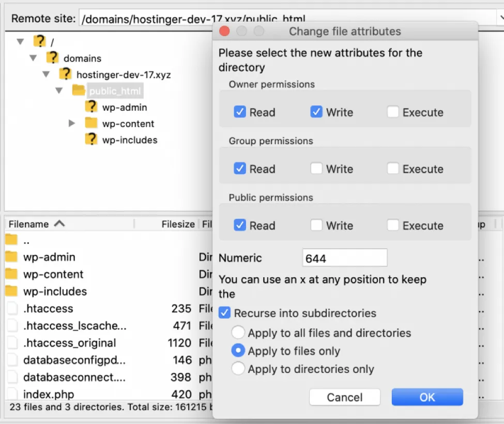
Task: Toggle Recurse into subdirectories checkbox
Action: pos(224,313)
